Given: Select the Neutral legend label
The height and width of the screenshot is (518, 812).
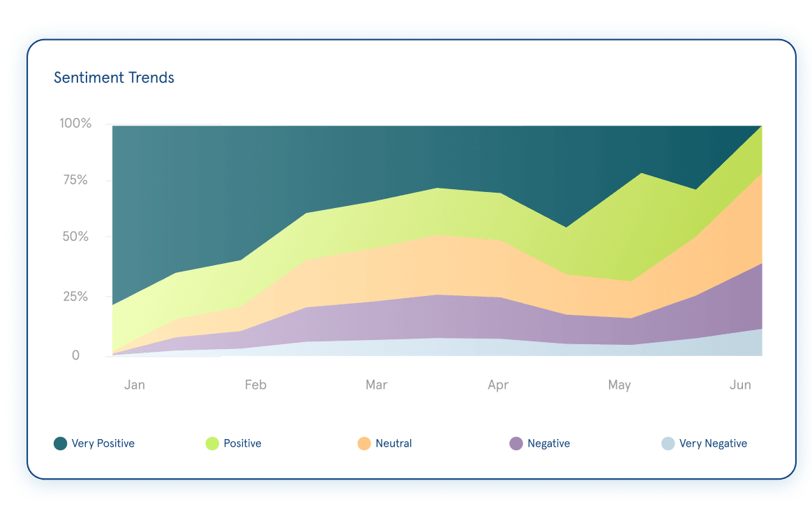Looking at the screenshot, I should coord(394,443).
